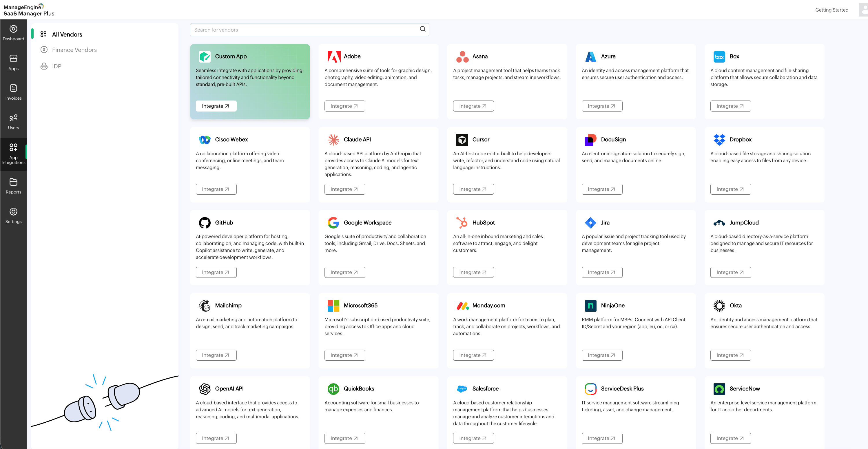Click Integrate on the Asana card
This screenshot has width=868, height=449.
pyautogui.click(x=473, y=106)
